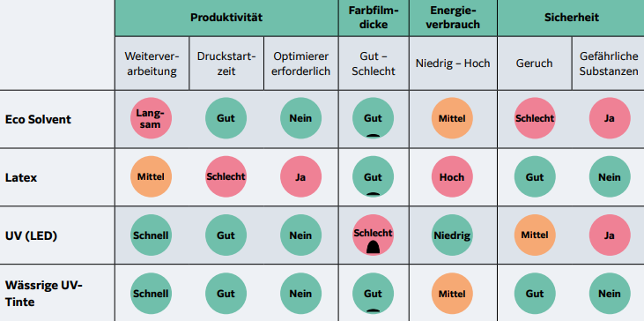Select the orange Mittel Geruch circle for UV (LED)

(535, 235)
